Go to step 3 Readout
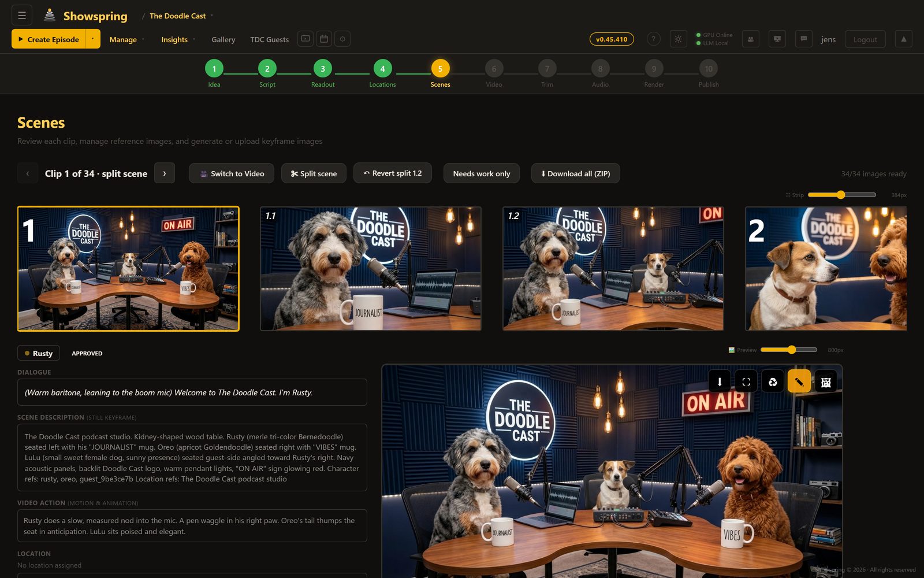The width and height of the screenshot is (924, 578). pyautogui.click(x=323, y=69)
